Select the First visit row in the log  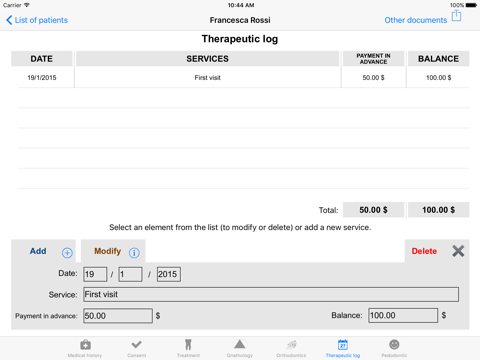click(240, 78)
